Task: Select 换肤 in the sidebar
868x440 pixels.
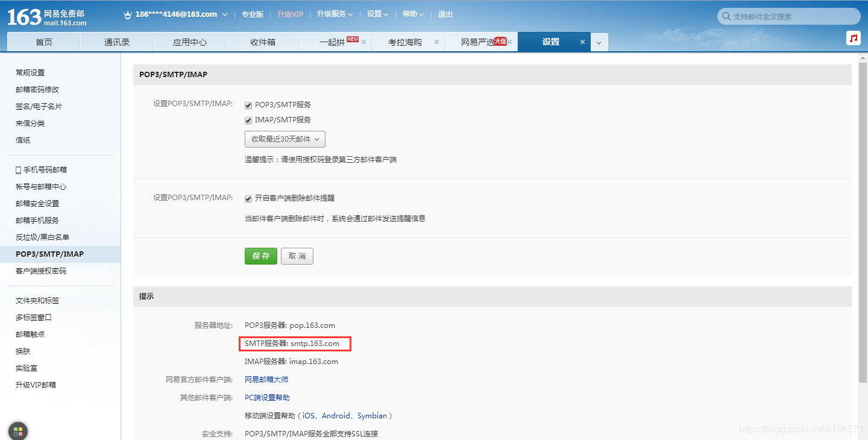Action: (23, 351)
